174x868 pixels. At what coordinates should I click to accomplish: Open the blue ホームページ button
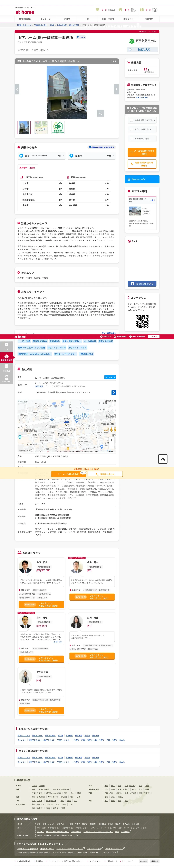142,179
